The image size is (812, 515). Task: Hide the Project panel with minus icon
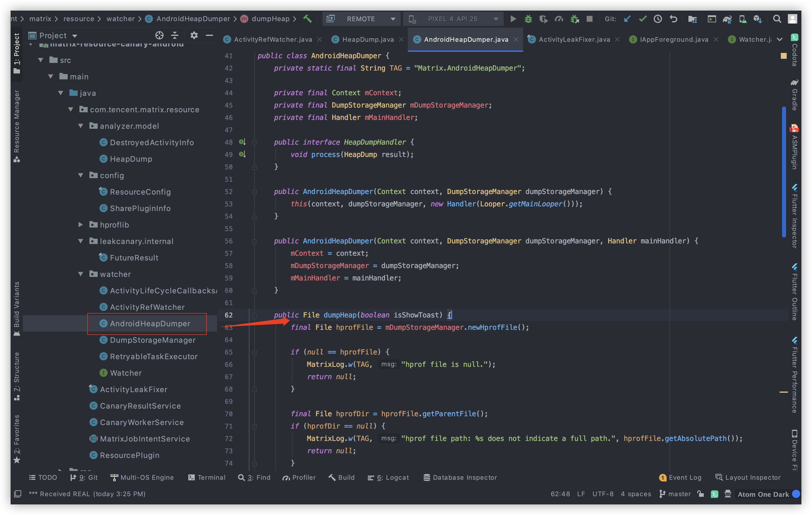tap(209, 35)
